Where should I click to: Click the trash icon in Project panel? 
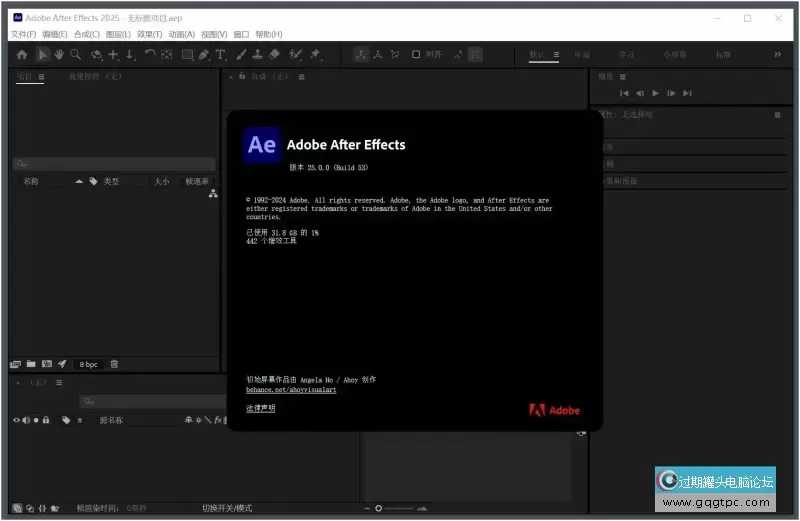point(114,364)
